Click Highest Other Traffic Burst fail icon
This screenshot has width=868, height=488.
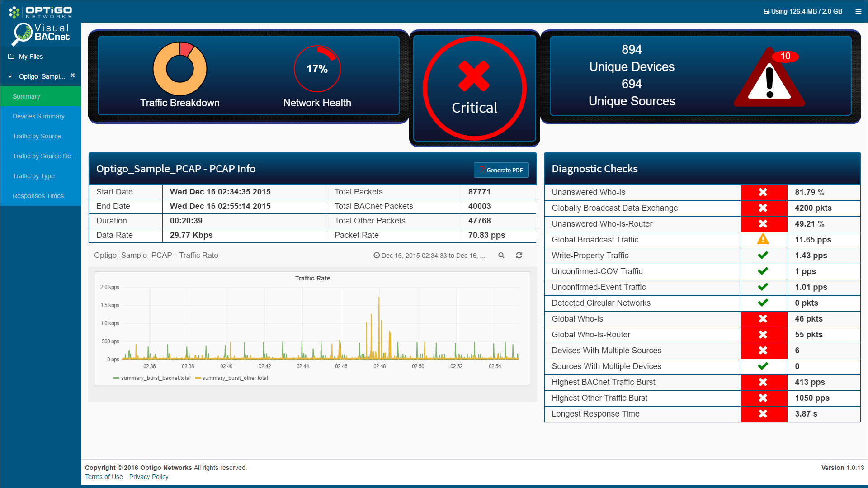pos(763,398)
